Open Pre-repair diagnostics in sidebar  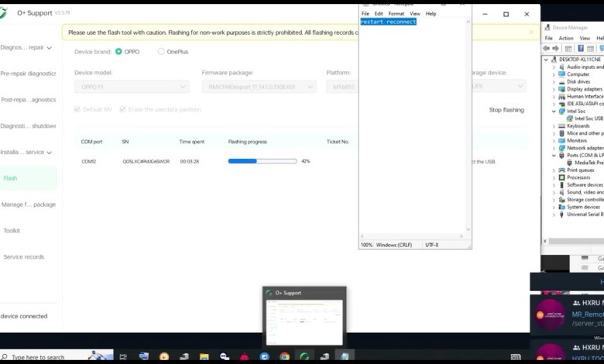pos(28,74)
